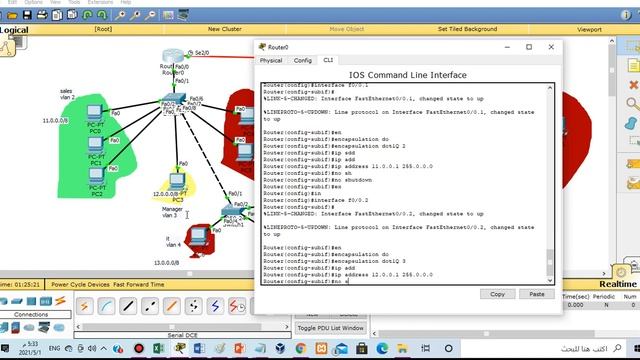
Task: Choose the automatic connection lightning icon
Action: [84, 306]
